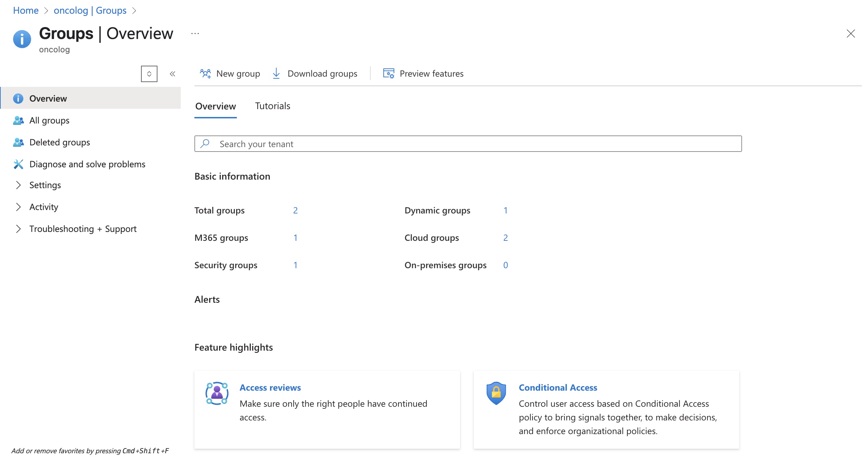Select the Overview tab
The image size is (868, 457).
216,106
